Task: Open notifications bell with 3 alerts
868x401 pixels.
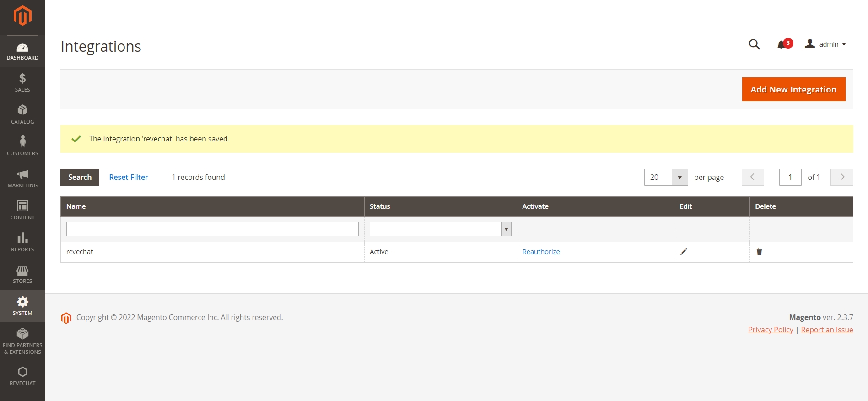Action: click(782, 44)
